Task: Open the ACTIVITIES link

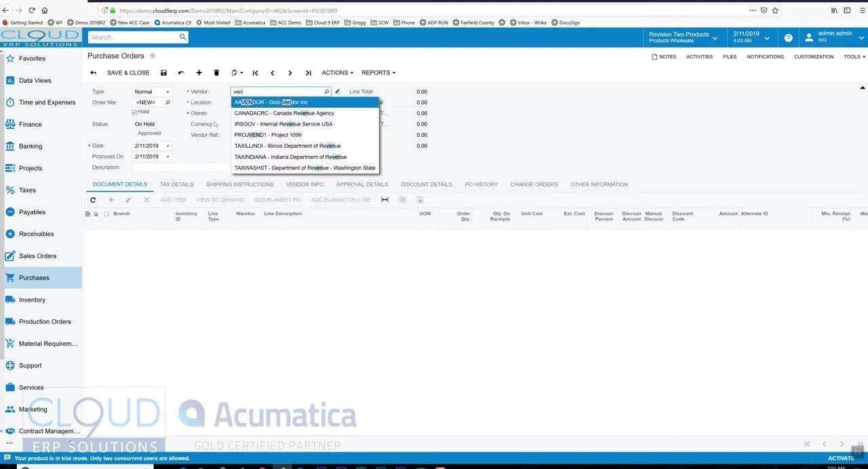Action: (x=699, y=57)
